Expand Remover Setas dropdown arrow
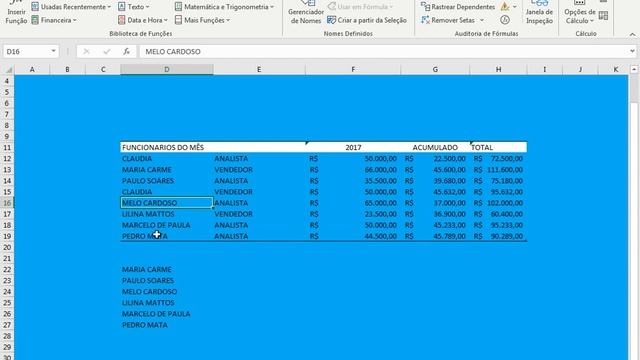 [x=482, y=20]
